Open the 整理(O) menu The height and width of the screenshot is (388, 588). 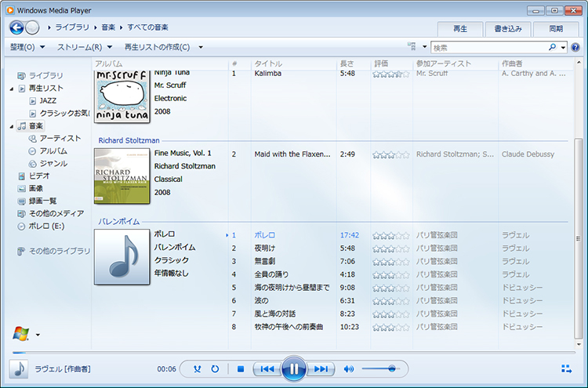pyautogui.click(x=27, y=47)
